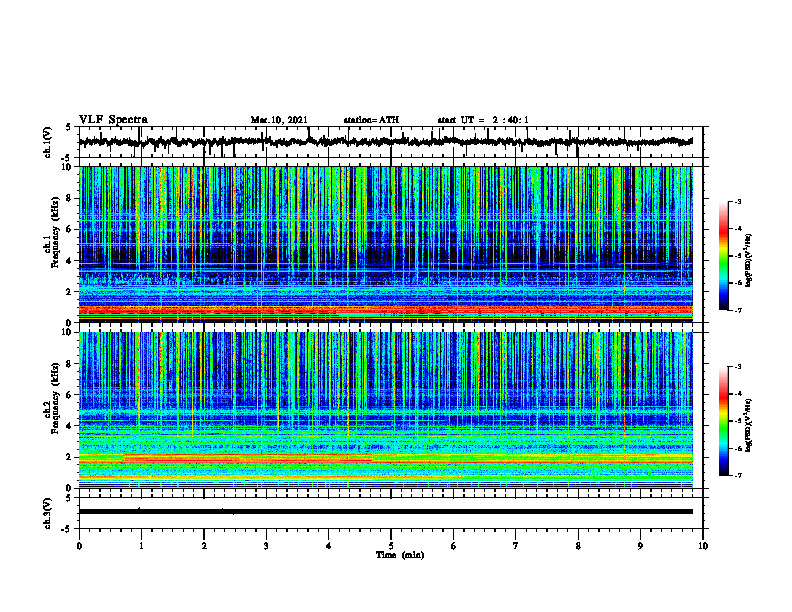
Task: Click the 'ch.2 Frequency (kHz)' axis label
Action: [52, 398]
